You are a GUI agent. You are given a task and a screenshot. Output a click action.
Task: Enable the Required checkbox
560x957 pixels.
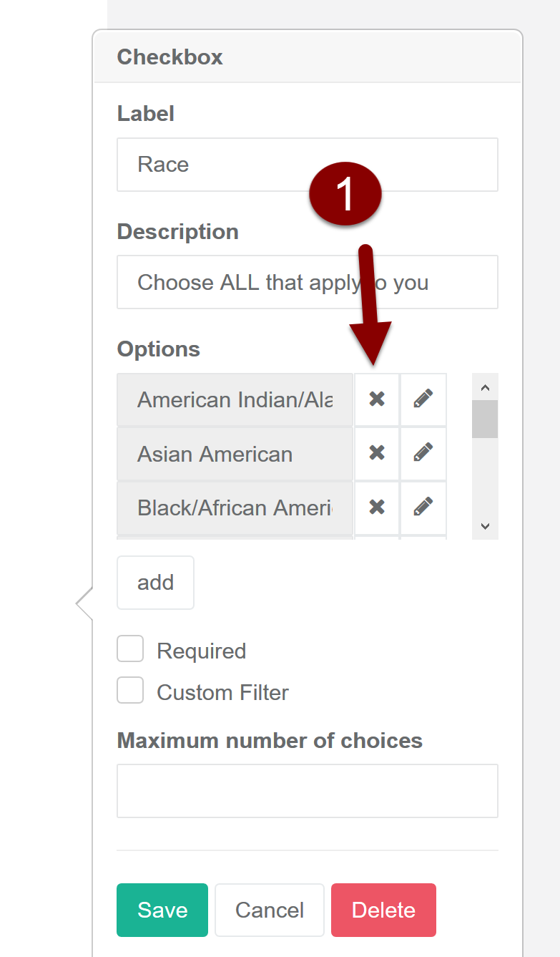pyautogui.click(x=130, y=650)
